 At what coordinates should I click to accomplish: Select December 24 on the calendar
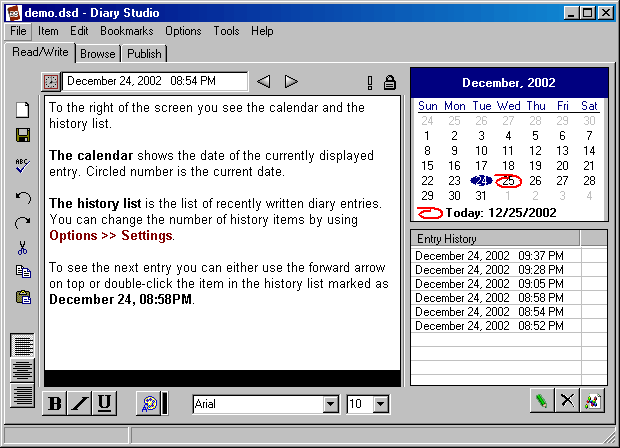481,181
